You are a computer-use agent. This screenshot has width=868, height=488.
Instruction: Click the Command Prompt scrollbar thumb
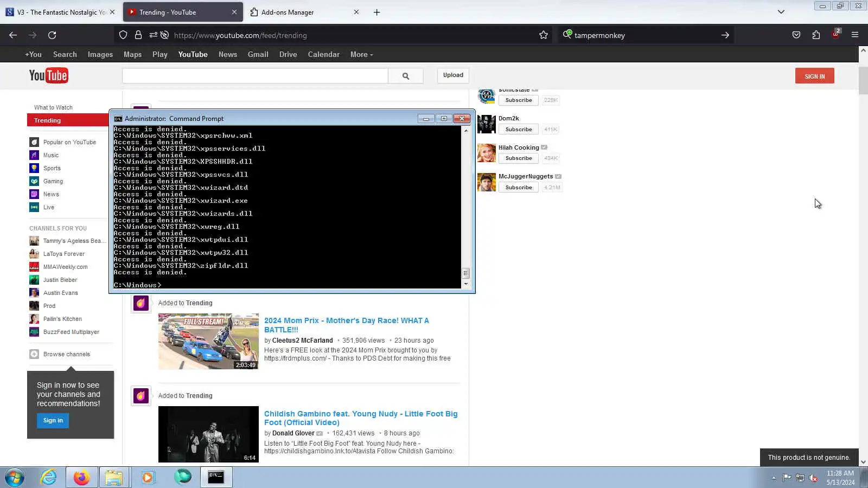coord(465,273)
